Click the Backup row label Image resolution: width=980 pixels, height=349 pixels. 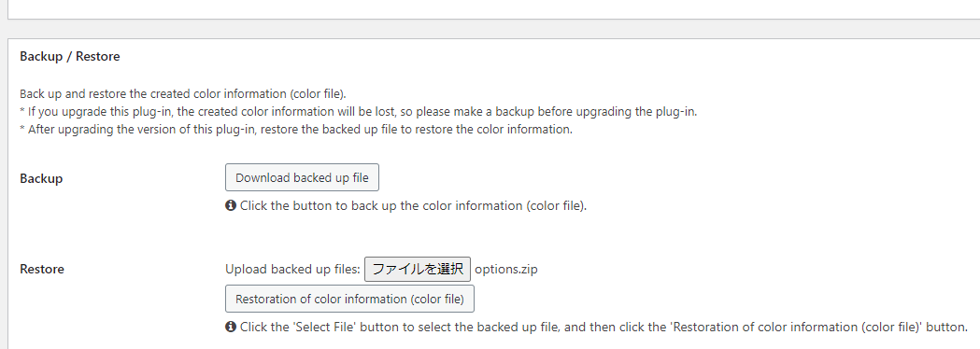41,178
